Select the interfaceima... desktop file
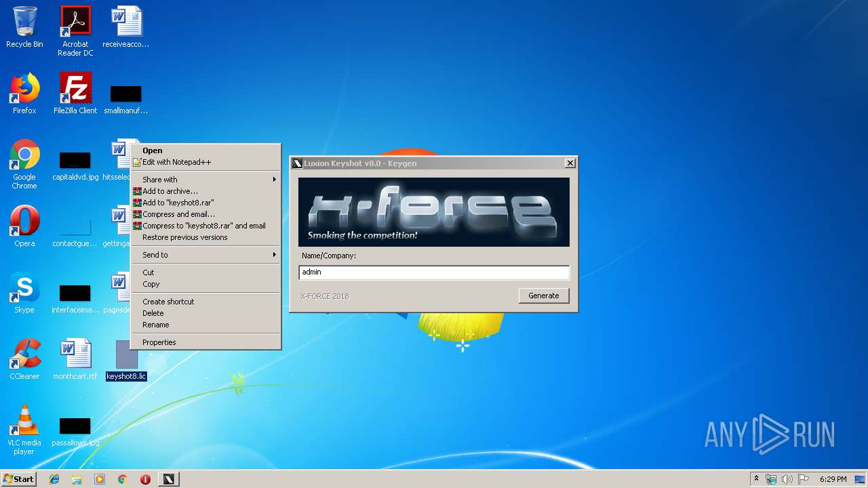This screenshot has height=488, width=868. coord(75,299)
